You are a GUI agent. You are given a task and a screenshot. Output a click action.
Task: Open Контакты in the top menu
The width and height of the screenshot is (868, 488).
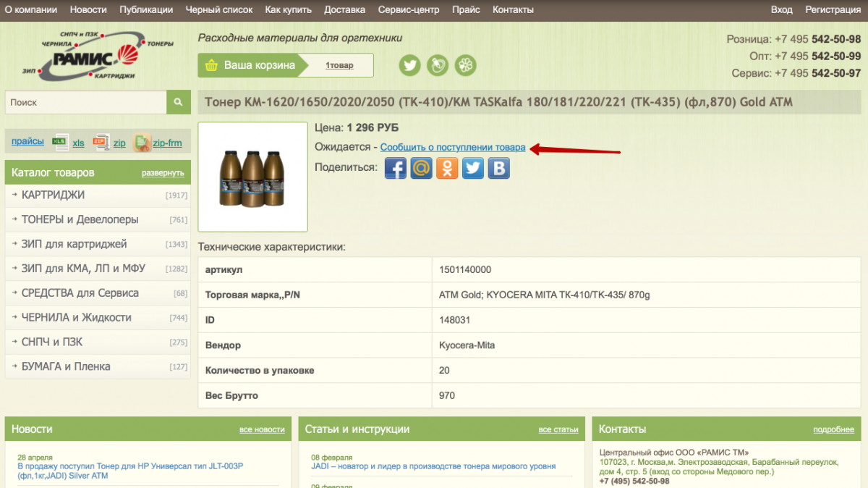[x=513, y=9]
